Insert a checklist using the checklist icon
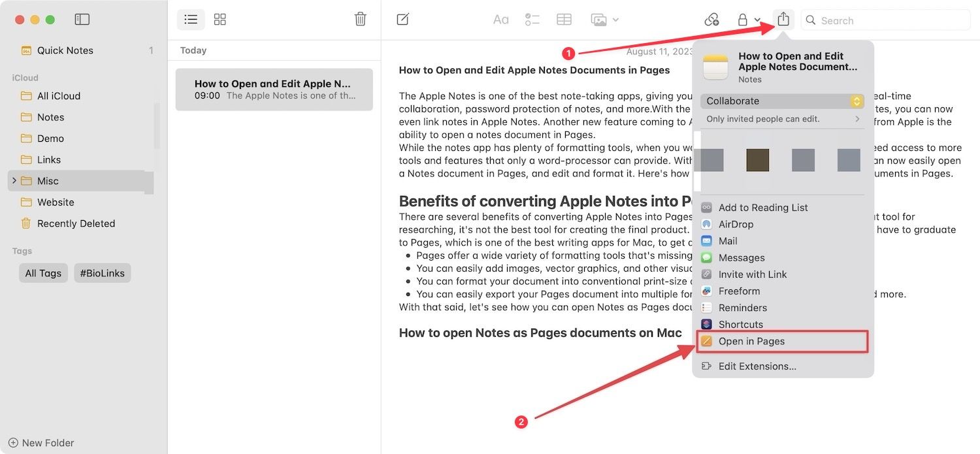The width and height of the screenshot is (980, 454). (x=532, y=20)
